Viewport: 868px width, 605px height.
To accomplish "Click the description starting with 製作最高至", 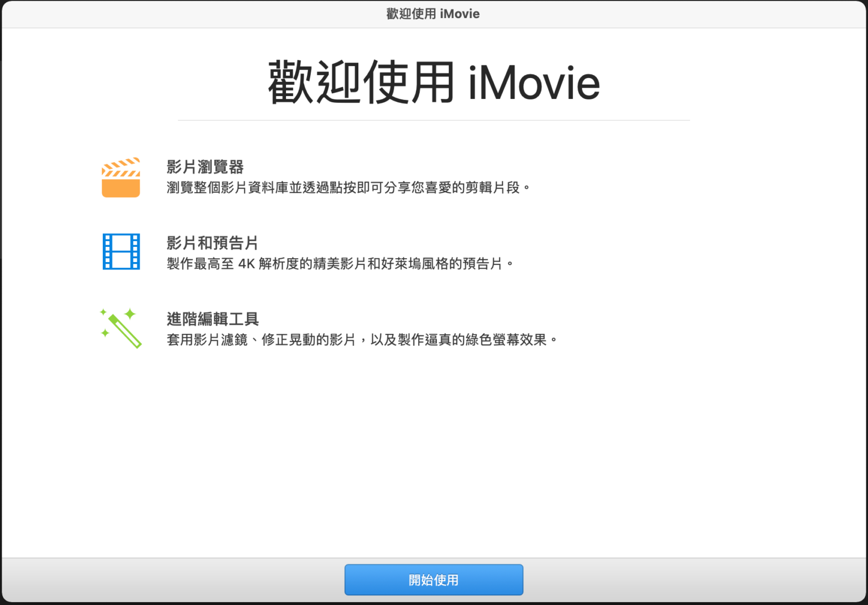I will [x=340, y=264].
